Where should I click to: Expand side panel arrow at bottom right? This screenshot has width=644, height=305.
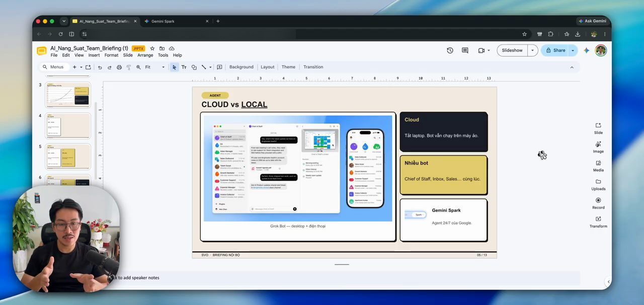[608, 282]
